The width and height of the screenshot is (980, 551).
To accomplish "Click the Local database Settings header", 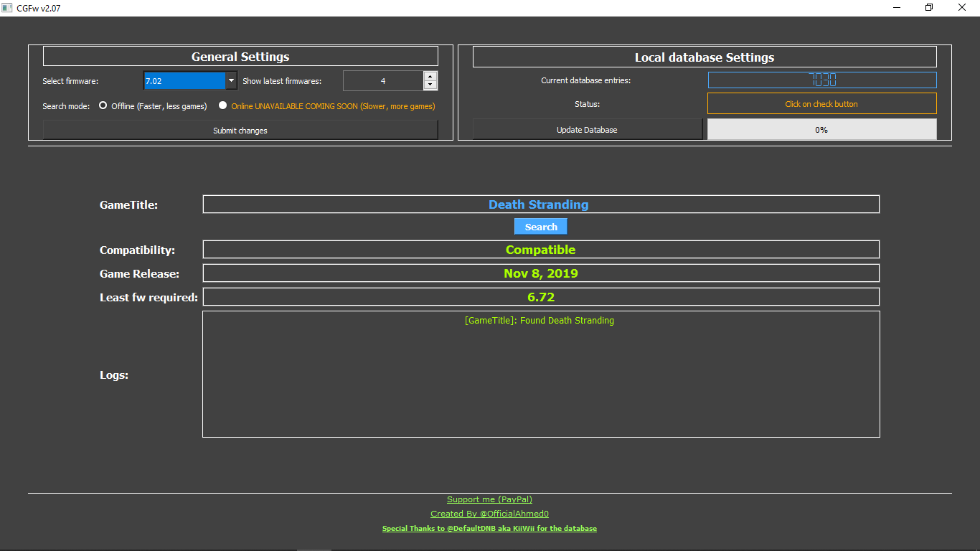I will [705, 57].
